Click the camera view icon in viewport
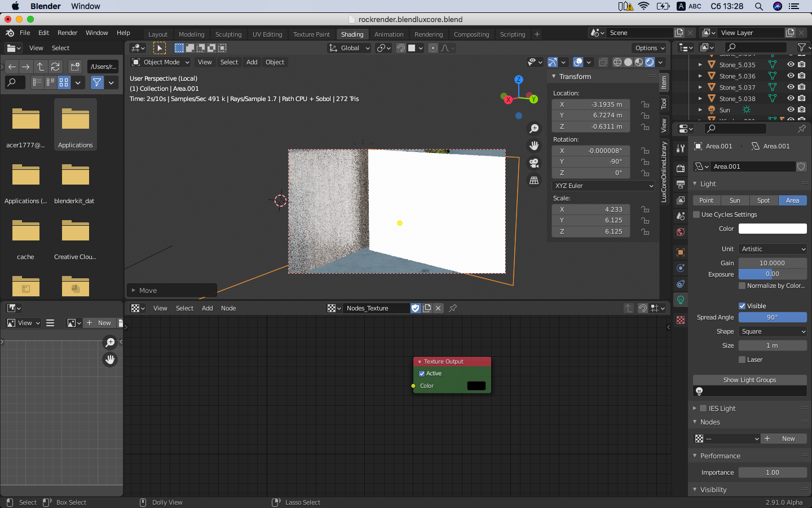812x508 pixels. click(x=533, y=163)
